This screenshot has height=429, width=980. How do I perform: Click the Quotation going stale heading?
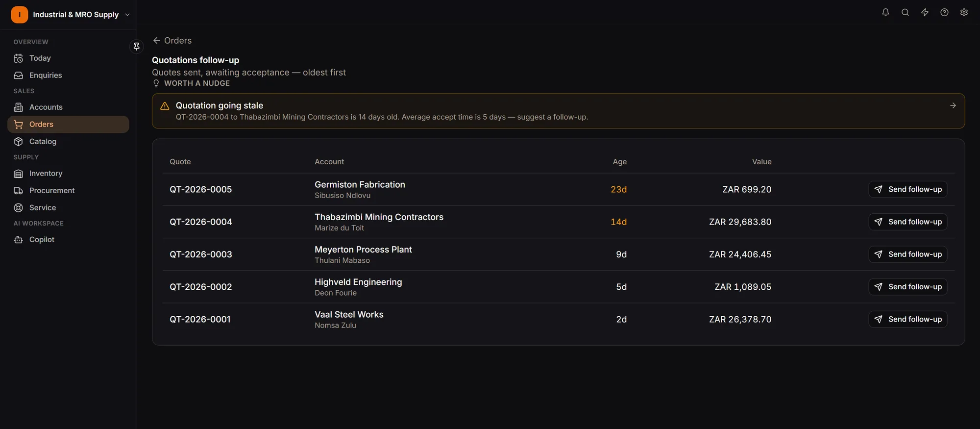coord(220,105)
